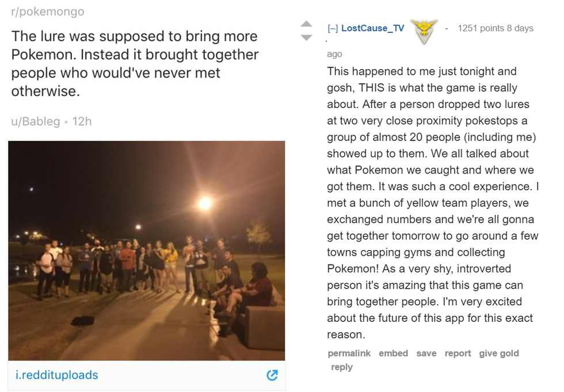
Task: View u/Bableg's profile
Action: (x=36, y=121)
